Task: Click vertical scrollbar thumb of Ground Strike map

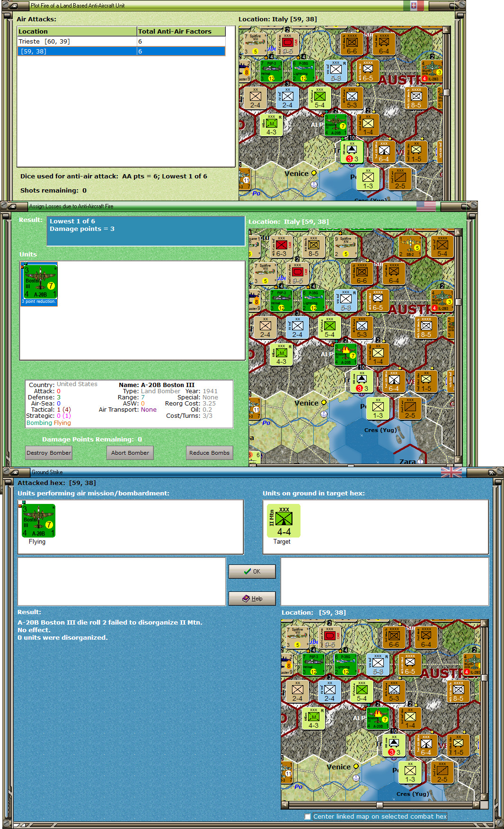Action: [484, 678]
